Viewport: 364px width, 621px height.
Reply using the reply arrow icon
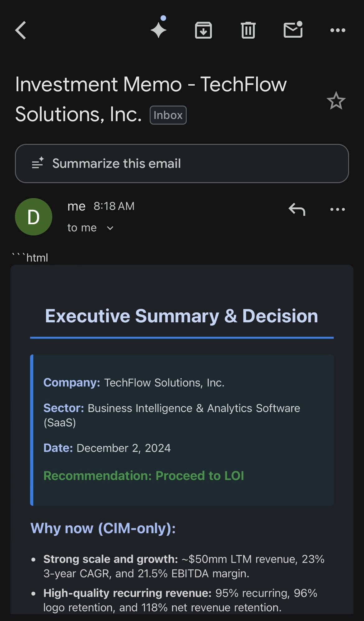[x=297, y=209]
